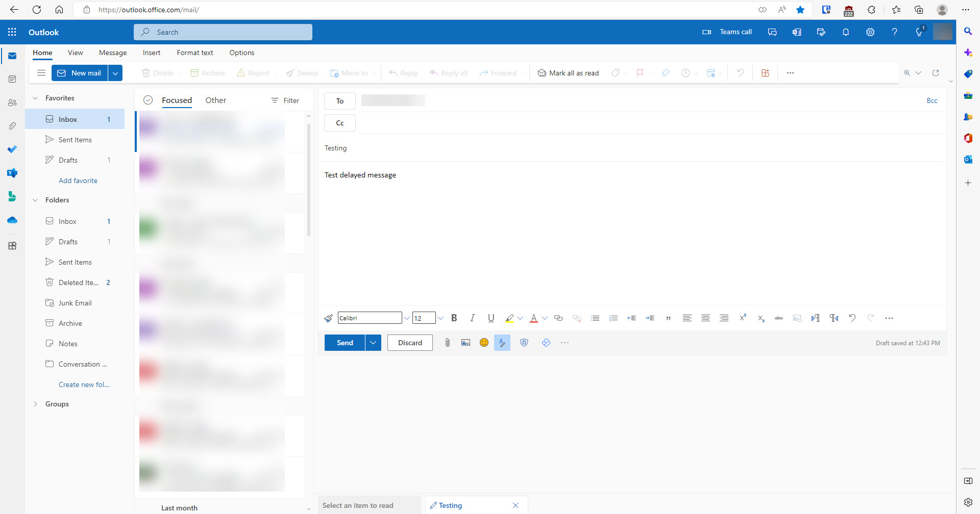Click the Add favorite link
The width and height of the screenshot is (980, 514).
click(78, 180)
